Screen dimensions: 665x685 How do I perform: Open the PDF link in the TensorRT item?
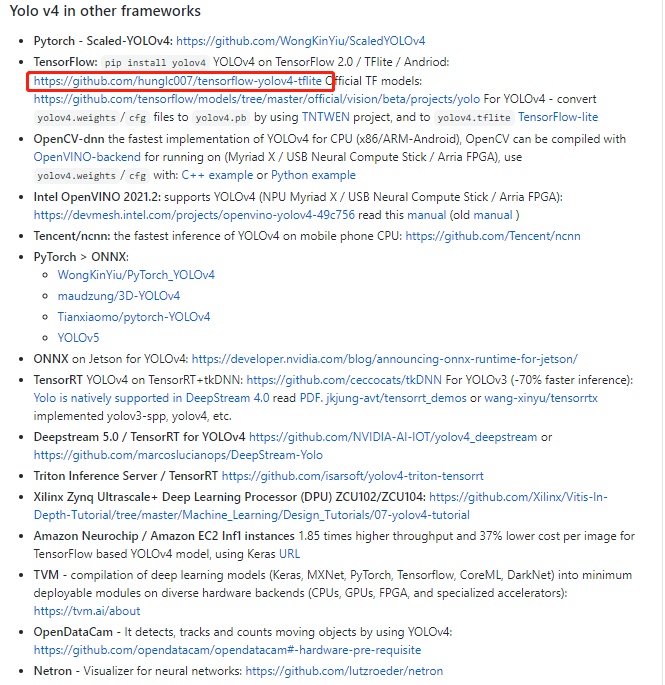(310, 398)
